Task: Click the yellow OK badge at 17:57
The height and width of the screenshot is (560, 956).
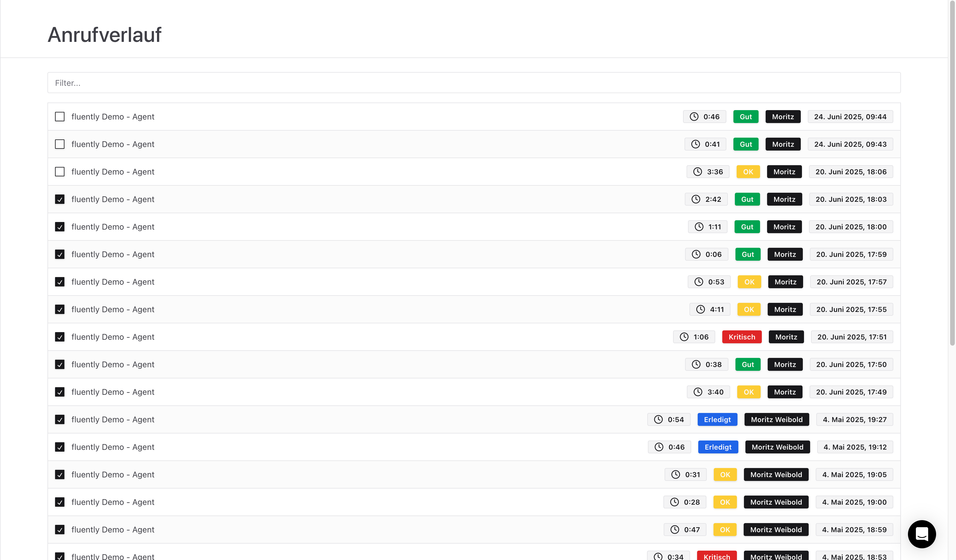Action: [749, 282]
